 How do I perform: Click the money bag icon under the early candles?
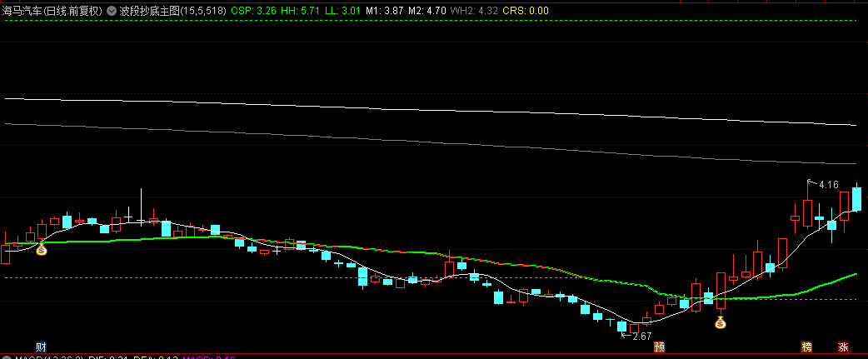(x=42, y=250)
